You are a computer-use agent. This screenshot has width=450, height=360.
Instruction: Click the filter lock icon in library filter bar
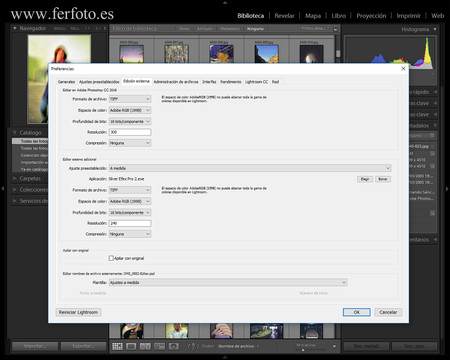click(x=335, y=29)
